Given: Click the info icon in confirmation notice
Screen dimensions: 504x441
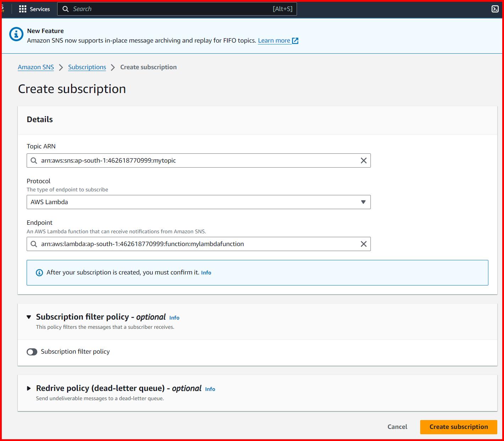Looking at the screenshot, I should point(39,273).
